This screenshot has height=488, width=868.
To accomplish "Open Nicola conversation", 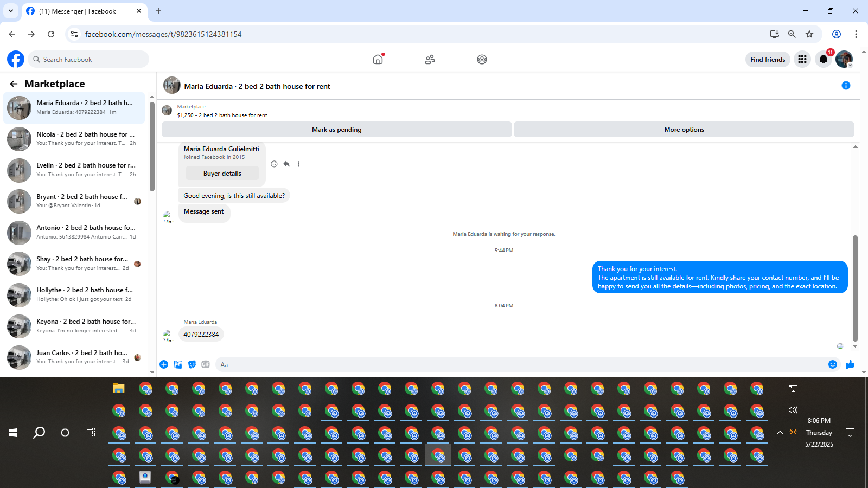I will click(74, 139).
